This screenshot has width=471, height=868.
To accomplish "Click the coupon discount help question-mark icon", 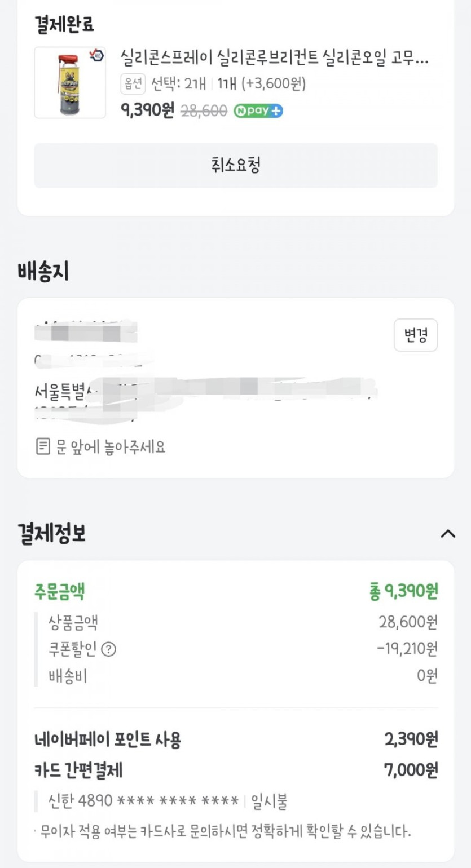I will tap(108, 650).
